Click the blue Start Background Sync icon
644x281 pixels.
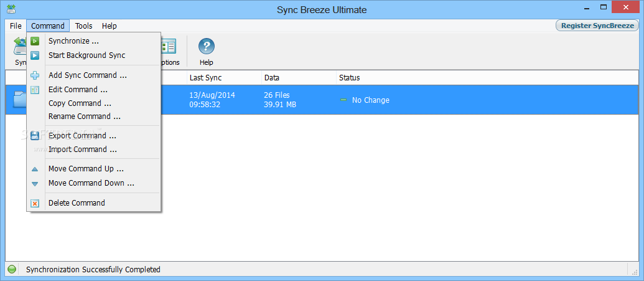[x=35, y=55]
